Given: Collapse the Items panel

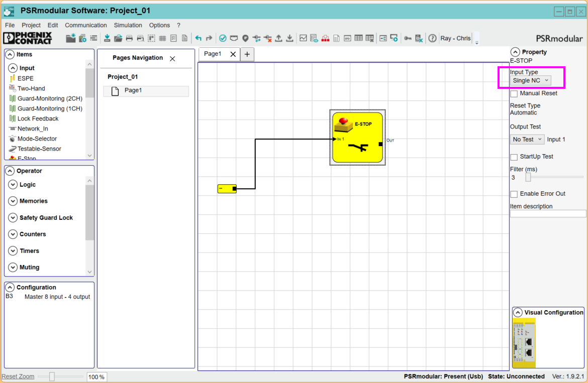Looking at the screenshot, I should point(10,54).
